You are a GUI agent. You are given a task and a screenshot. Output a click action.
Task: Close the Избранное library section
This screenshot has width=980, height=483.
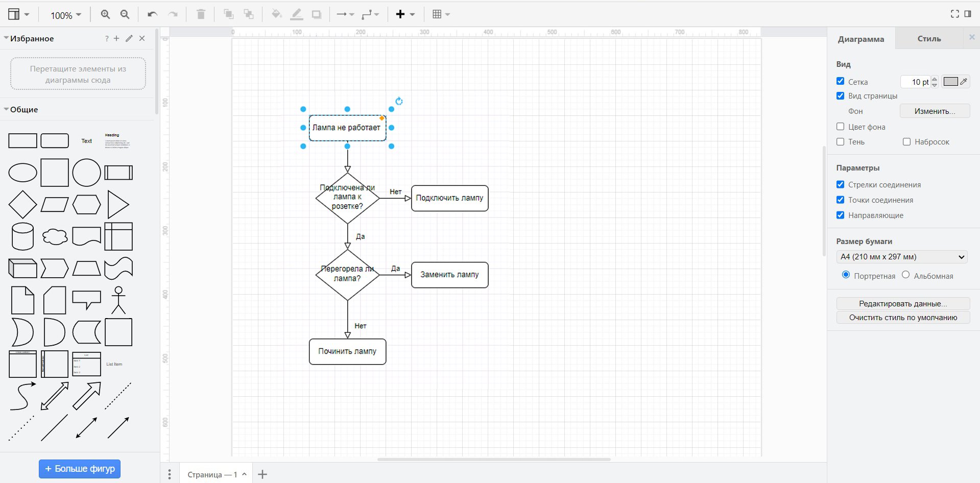tap(142, 38)
